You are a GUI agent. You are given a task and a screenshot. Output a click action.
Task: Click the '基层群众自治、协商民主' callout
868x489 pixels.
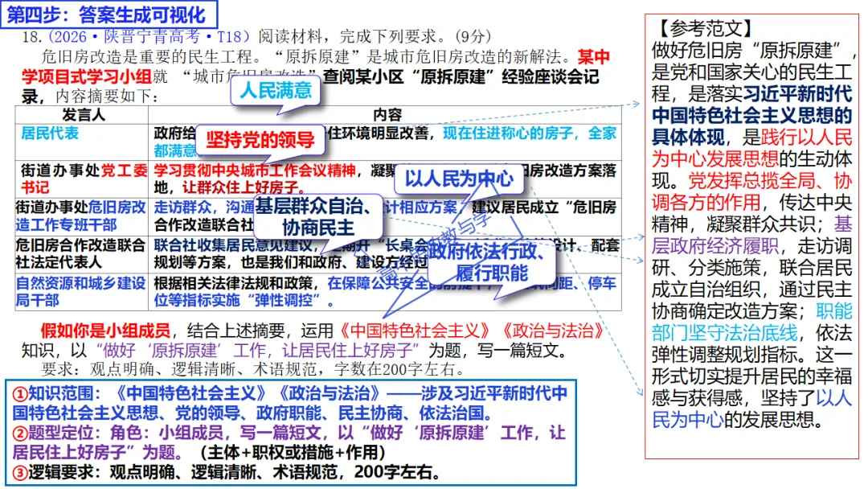[x=317, y=216]
